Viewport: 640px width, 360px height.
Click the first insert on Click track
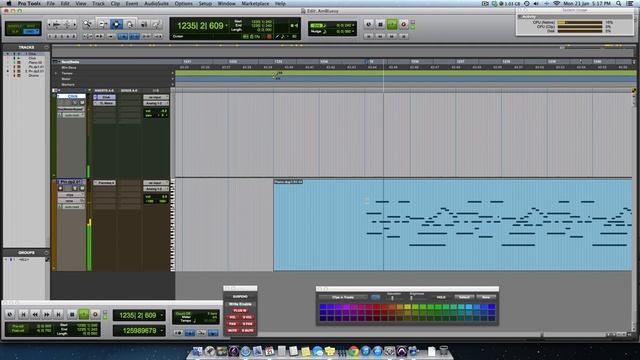coord(104,97)
